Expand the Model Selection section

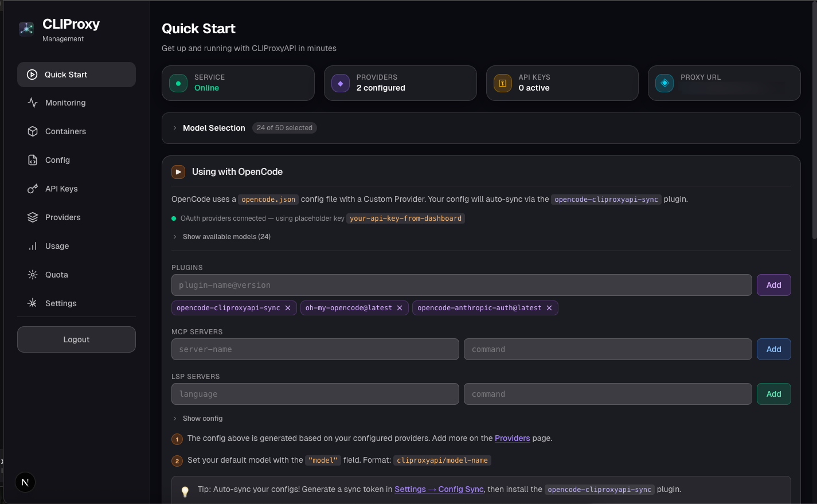[481, 128]
